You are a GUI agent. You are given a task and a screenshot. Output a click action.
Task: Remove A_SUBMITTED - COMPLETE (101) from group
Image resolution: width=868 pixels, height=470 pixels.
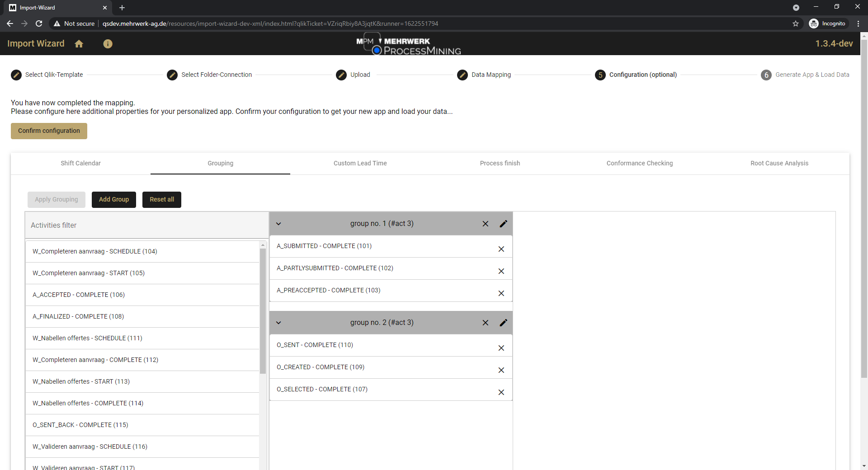point(501,249)
